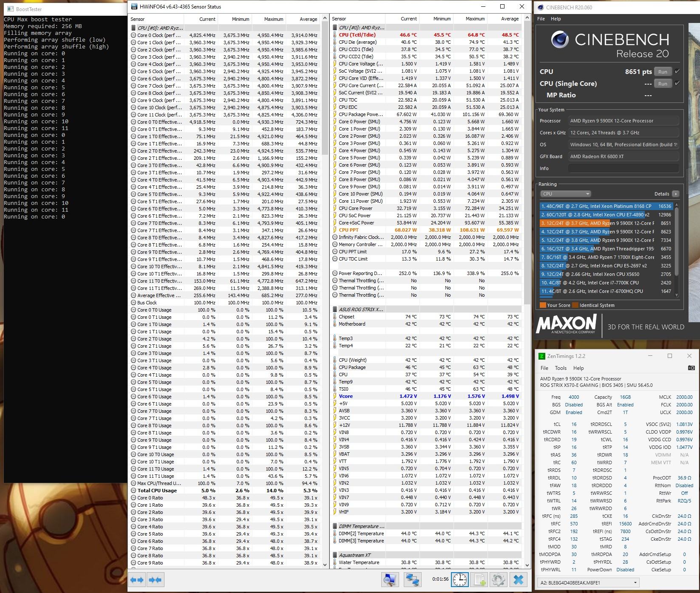
Task: Click HWiNFO64 title bar app icon
Action: tap(134, 7)
